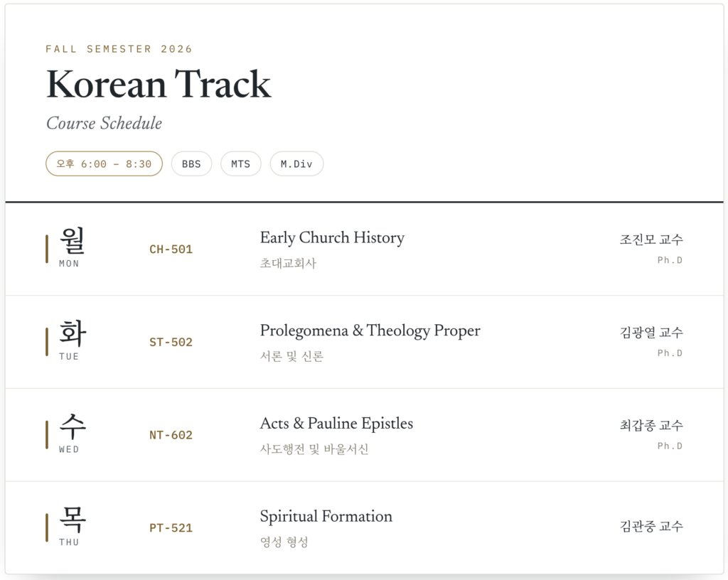Click professor 김광열 교수 name
This screenshot has width=728, height=580.
coord(651,332)
